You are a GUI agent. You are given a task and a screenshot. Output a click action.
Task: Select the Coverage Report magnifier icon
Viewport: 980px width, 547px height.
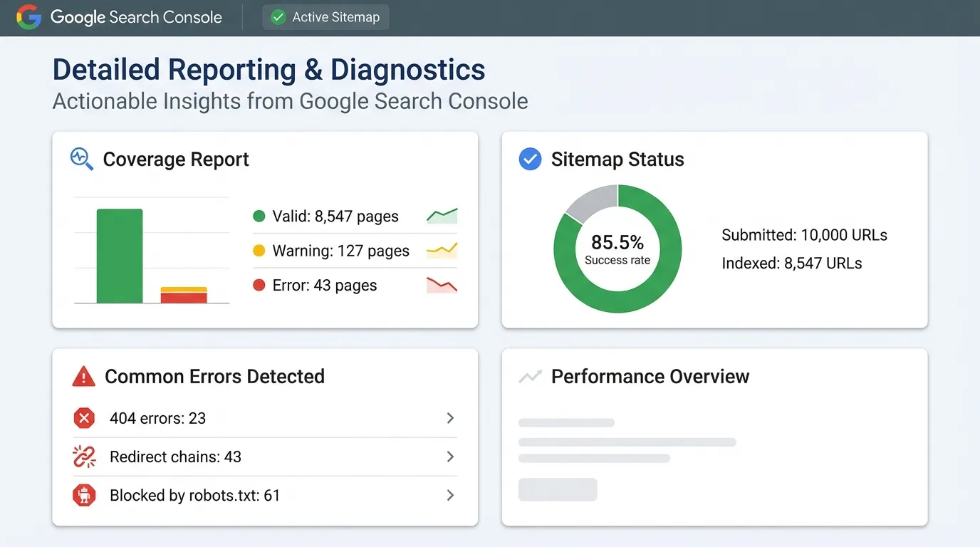point(80,160)
